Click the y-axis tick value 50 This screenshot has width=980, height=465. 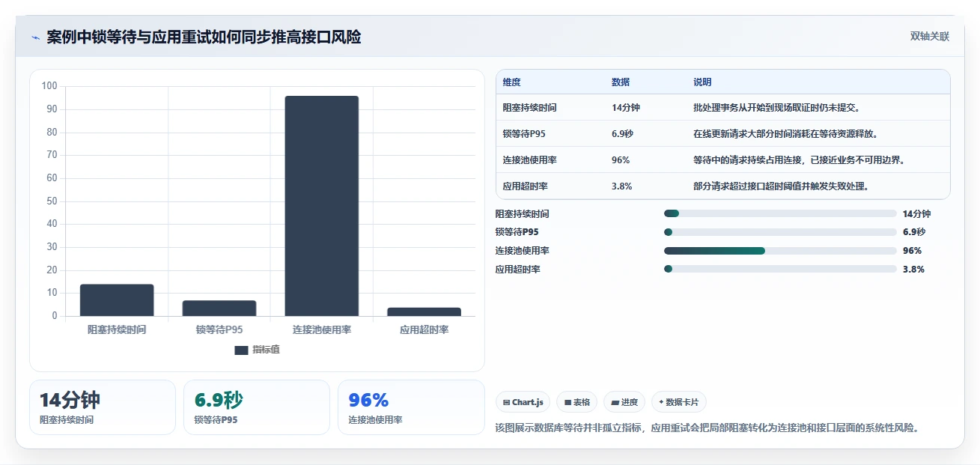52,201
